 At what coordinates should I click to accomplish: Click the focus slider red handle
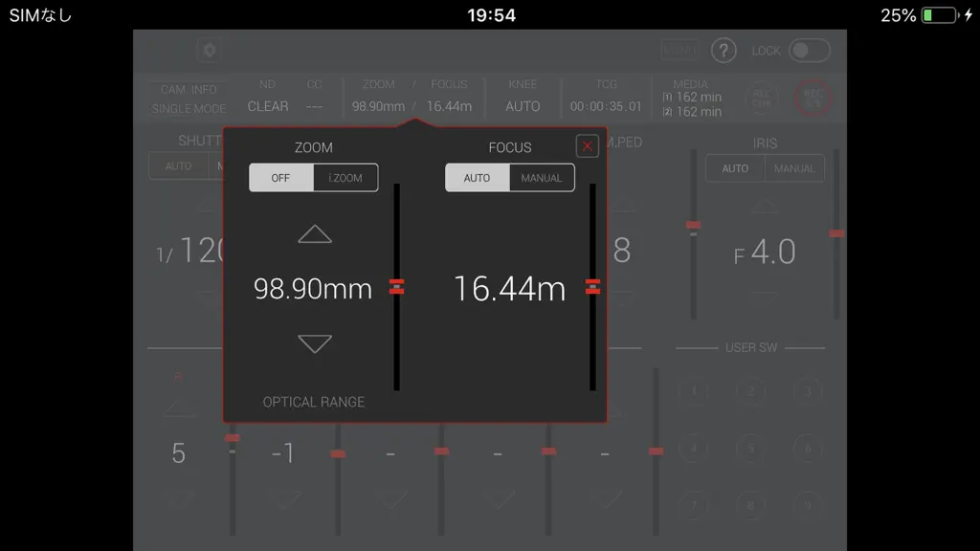(592, 286)
